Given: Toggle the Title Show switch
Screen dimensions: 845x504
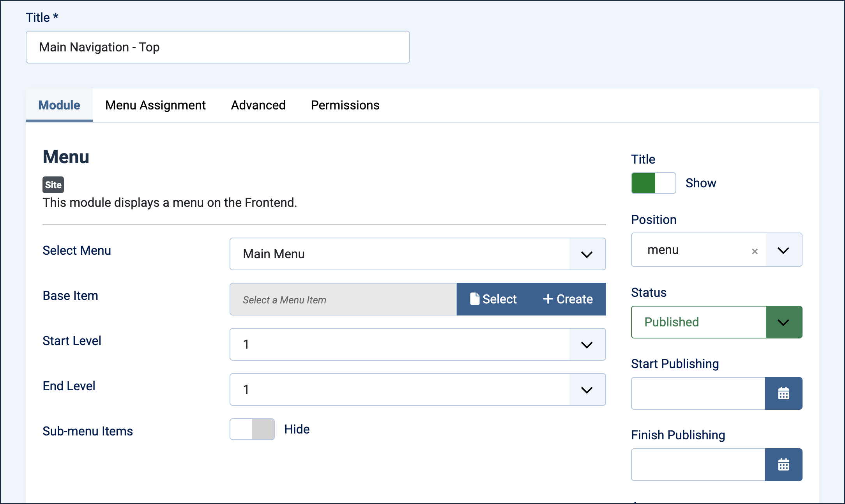Looking at the screenshot, I should click(654, 183).
